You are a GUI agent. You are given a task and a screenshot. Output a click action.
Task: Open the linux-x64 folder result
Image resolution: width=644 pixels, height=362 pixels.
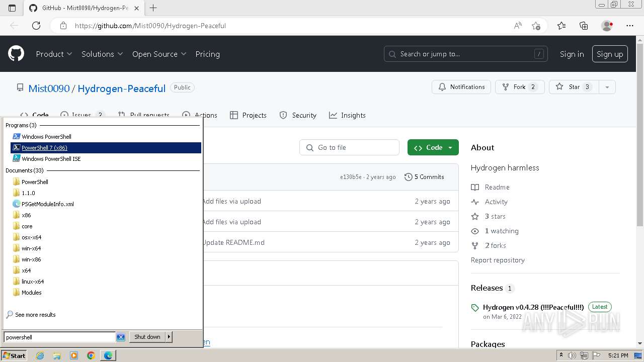click(33, 282)
